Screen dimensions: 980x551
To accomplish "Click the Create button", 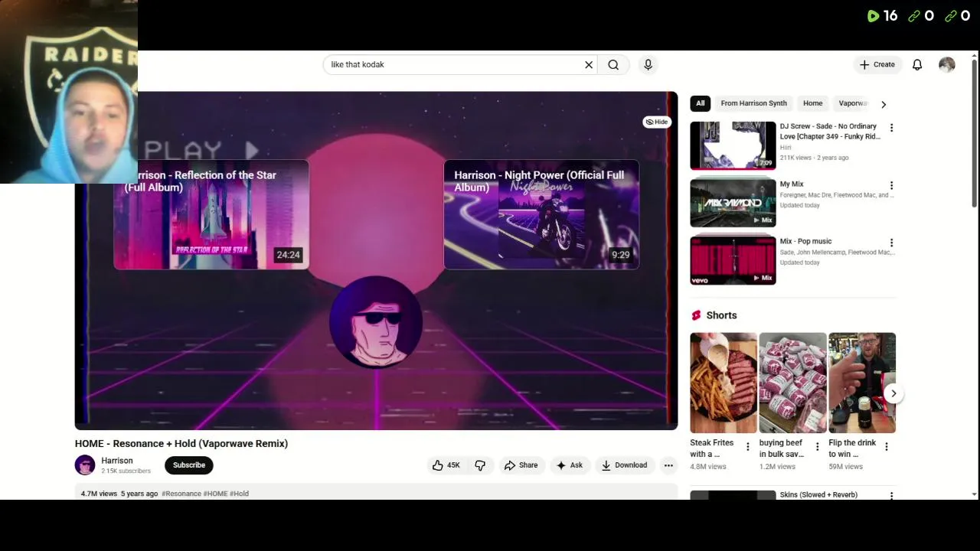I will 877,65.
